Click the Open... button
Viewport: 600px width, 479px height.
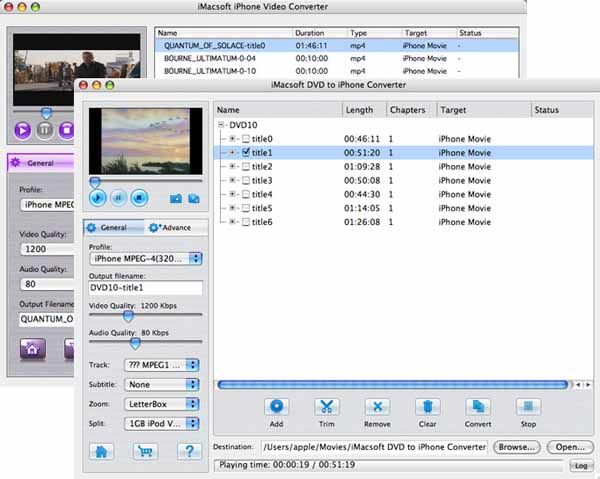pyautogui.click(x=570, y=447)
